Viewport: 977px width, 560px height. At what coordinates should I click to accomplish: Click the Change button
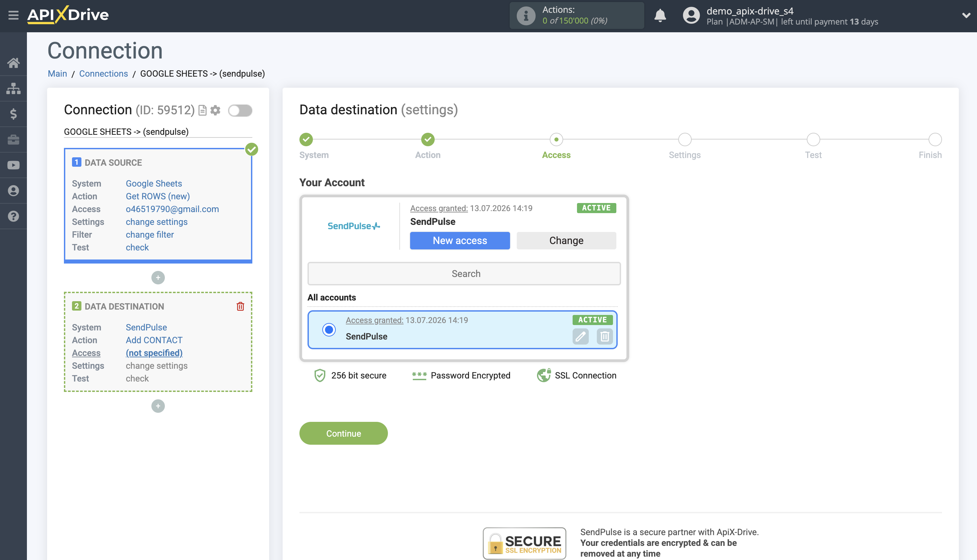click(566, 240)
